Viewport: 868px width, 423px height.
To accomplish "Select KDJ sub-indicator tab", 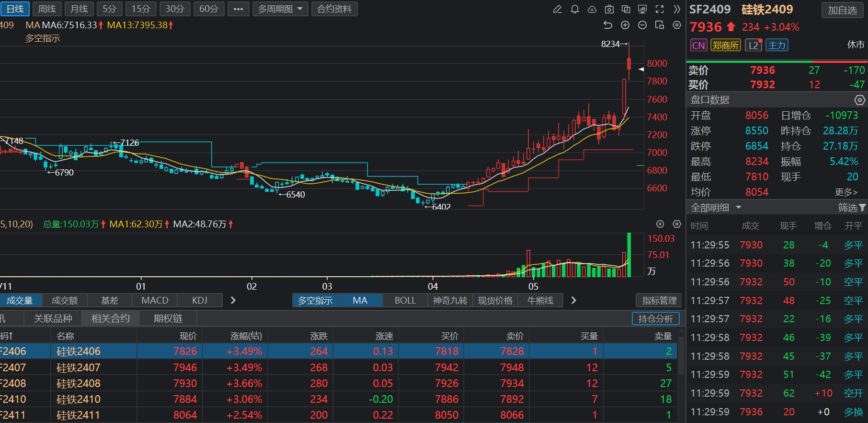I will pyautogui.click(x=200, y=301).
